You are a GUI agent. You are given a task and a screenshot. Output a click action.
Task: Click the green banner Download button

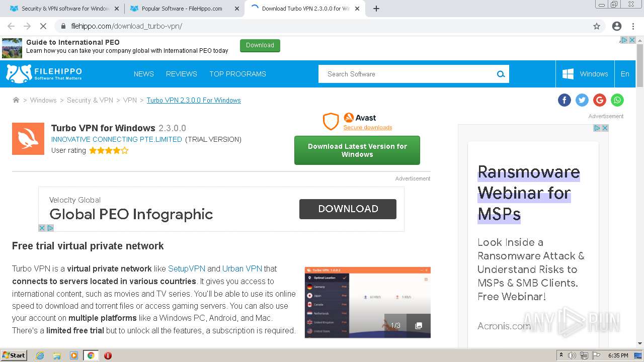point(260,45)
